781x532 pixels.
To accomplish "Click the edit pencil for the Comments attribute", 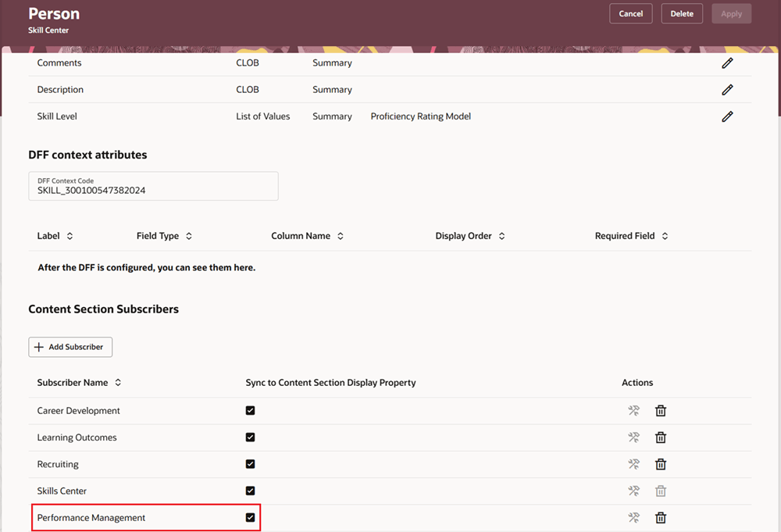I will 727,62.
